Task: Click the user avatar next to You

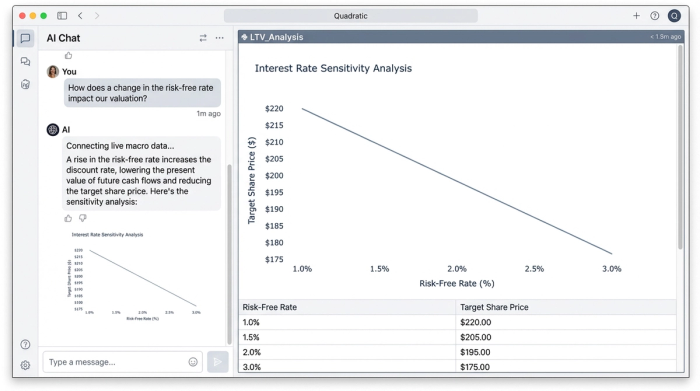Action: click(53, 71)
